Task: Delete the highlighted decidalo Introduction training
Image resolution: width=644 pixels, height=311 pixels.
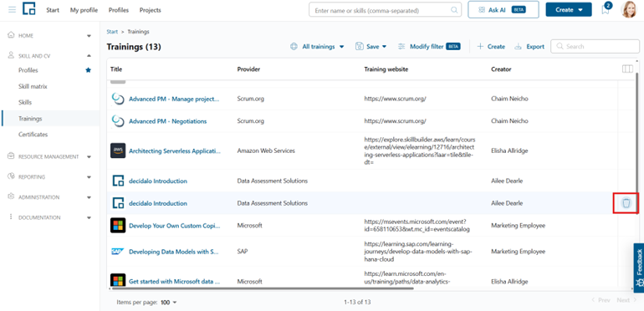Action: tap(626, 202)
